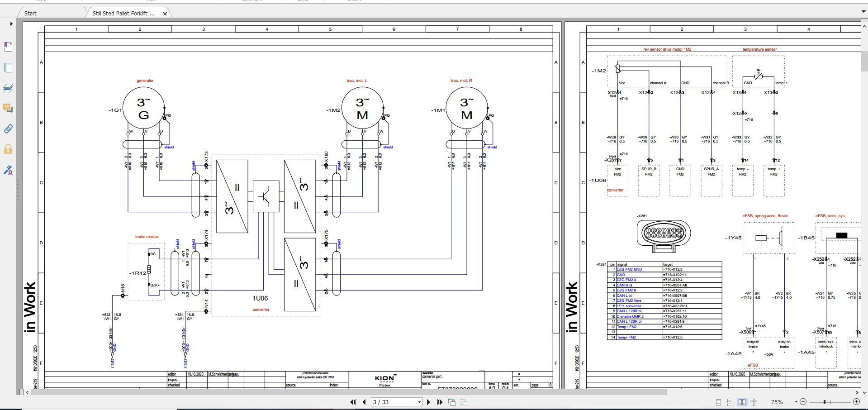Open the page number dropdown
The height and width of the screenshot is (410, 868).
tap(419, 402)
